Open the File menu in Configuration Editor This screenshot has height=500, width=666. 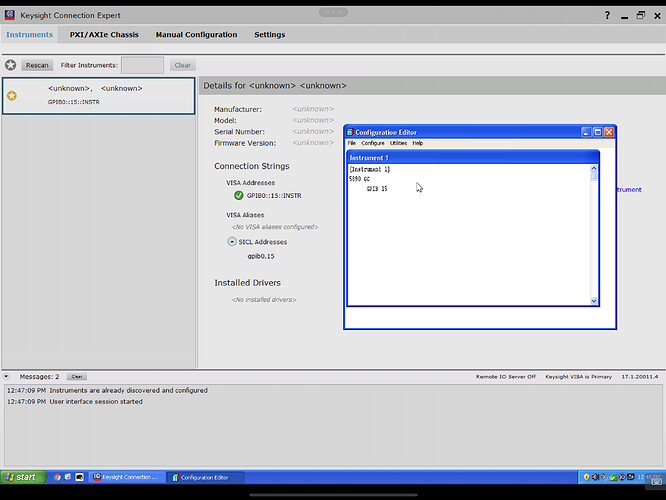tap(352, 143)
